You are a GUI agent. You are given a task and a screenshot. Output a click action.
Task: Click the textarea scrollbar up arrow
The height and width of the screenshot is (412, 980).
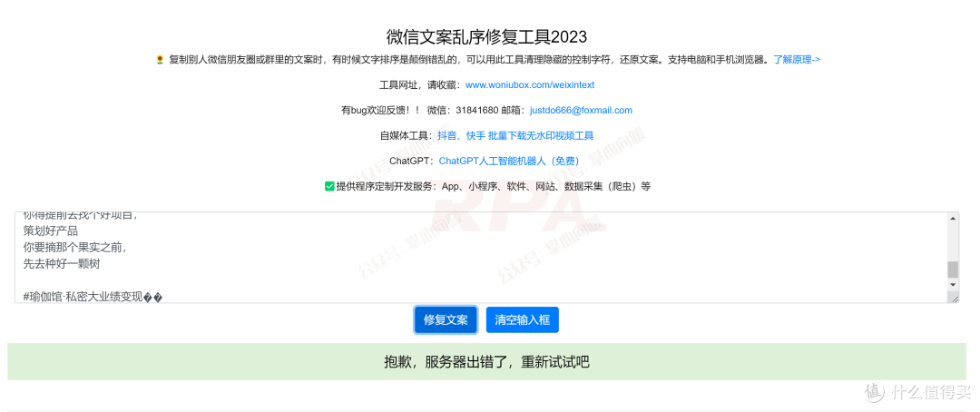click(x=953, y=218)
